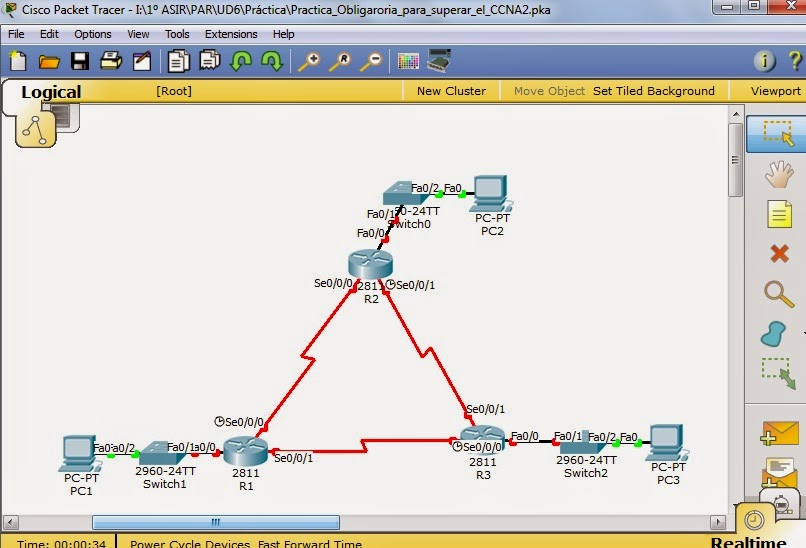
Task: Click the Zoom In magnifier icon
Action: coord(309,62)
